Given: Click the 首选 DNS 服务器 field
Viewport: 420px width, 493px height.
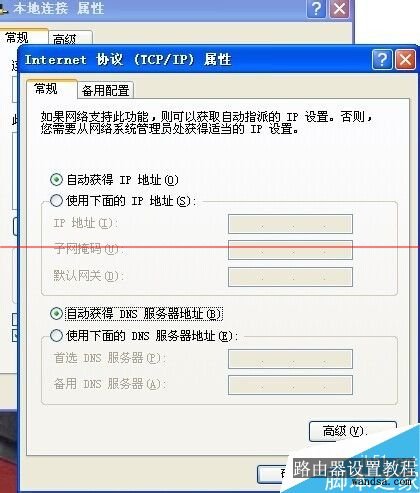Looking at the screenshot, I should click(x=290, y=359).
